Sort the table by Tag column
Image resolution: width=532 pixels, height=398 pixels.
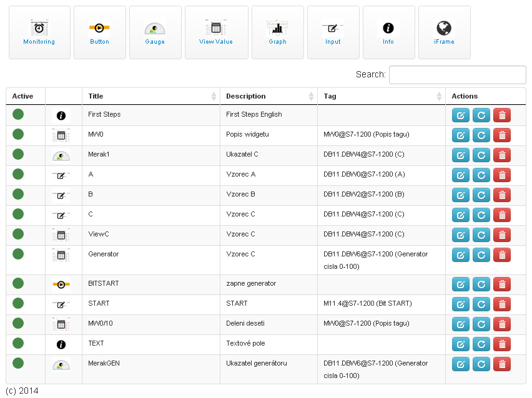[382, 96]
